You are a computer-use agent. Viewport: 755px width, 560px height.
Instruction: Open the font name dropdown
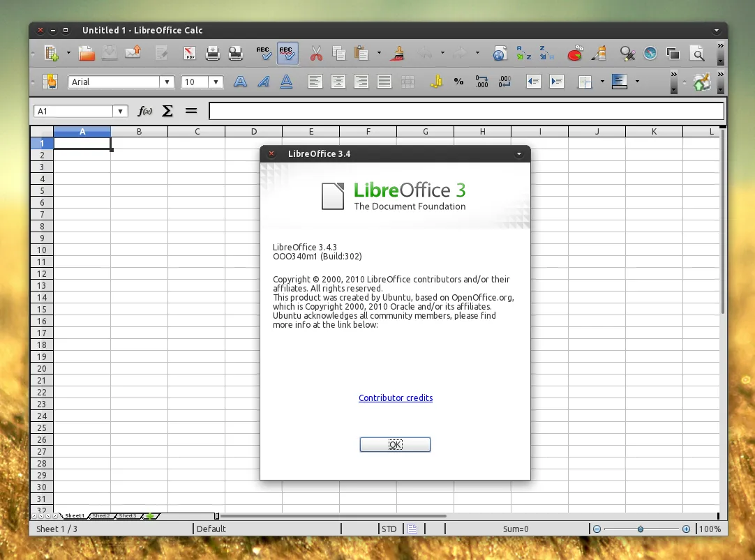(167, 82)
